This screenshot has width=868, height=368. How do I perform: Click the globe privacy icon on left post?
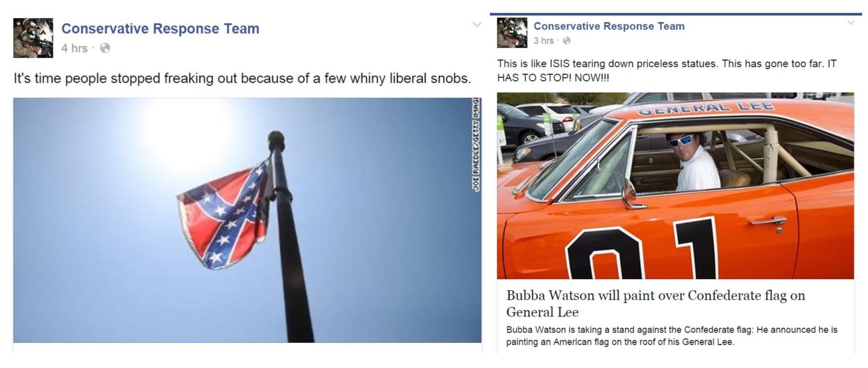pyautogui.click(x=105, y=49)
